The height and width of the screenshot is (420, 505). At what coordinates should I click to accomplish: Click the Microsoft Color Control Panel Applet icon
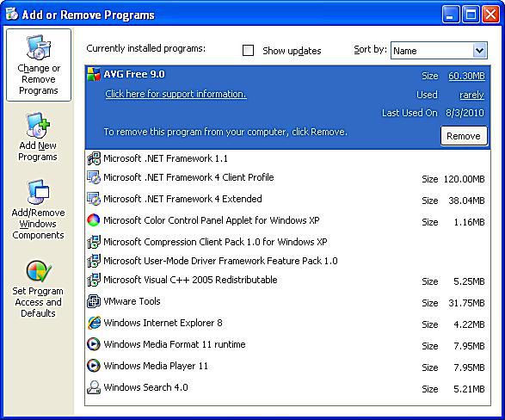click(94, 220)
